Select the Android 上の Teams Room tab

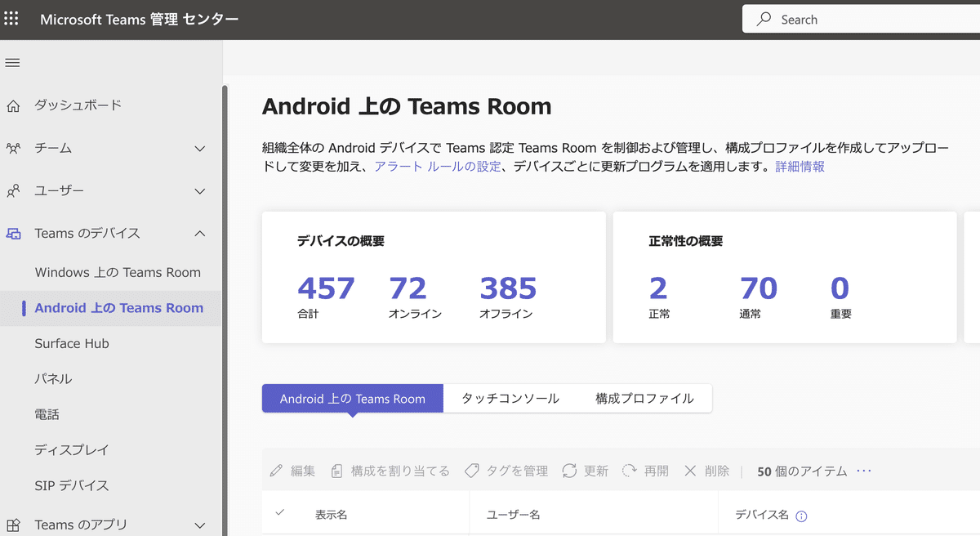(x=353, y=399)
